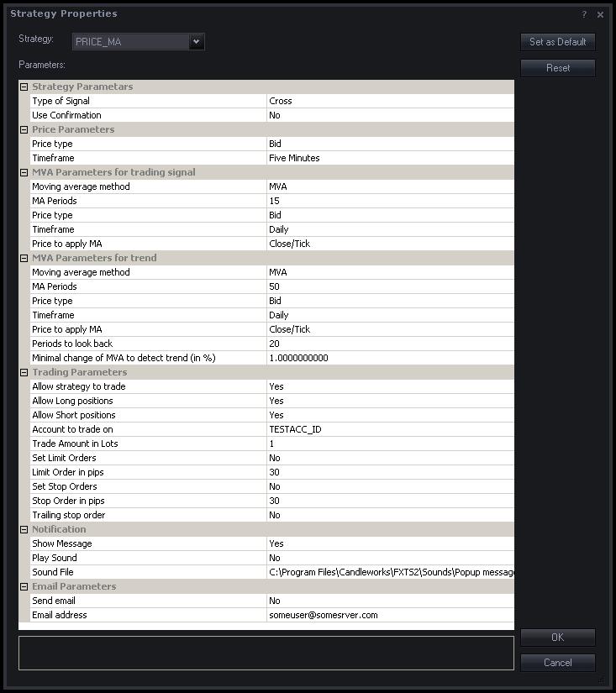Toggle the Allow Long positions value
Screen dimensions: 616x693
(391, 401)
